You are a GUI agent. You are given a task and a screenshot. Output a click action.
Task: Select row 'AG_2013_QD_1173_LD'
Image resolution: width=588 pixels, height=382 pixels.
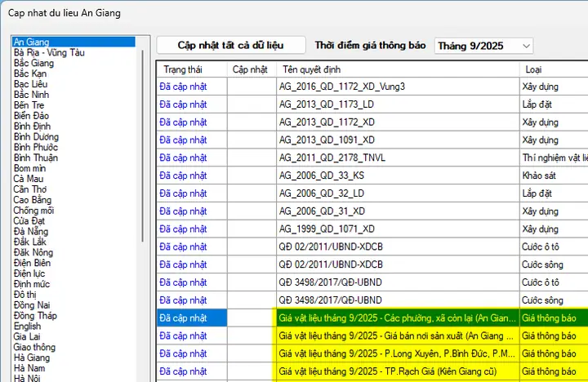click(372, 104)
